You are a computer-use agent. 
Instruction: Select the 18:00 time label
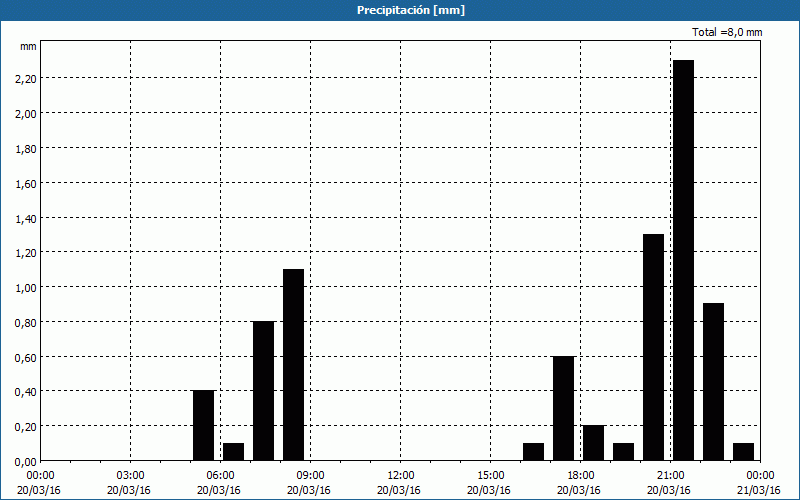coord(580,476)
